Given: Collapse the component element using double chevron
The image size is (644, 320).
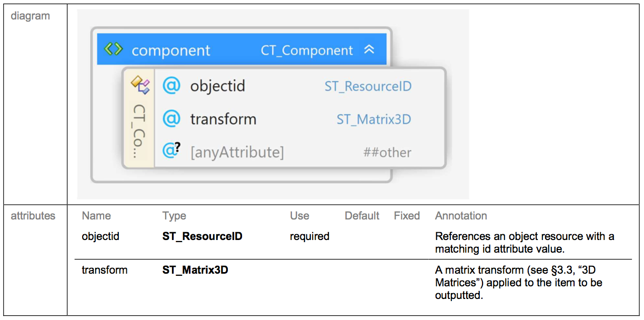Looking at the screenshot, I should (x=369, y=50).
